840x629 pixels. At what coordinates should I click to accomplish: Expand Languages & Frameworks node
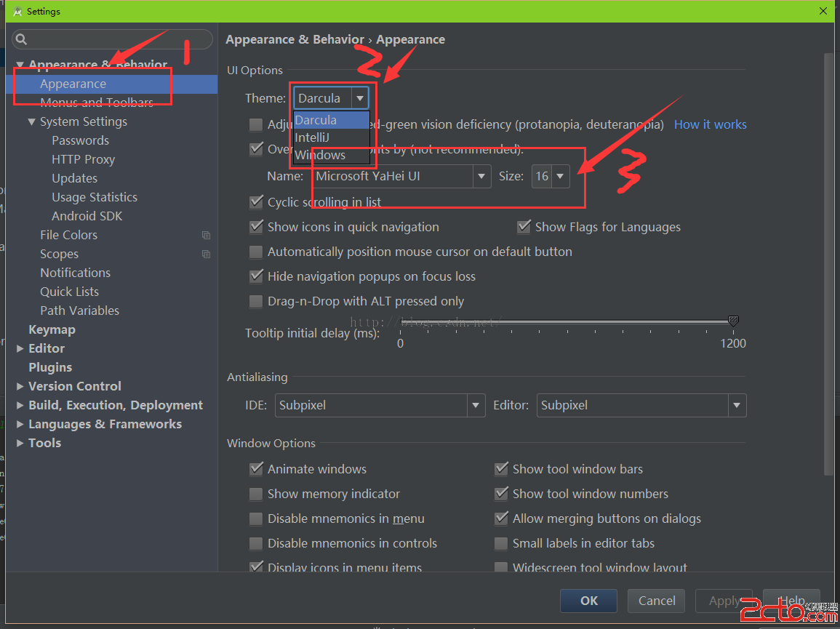coord(20,424)
